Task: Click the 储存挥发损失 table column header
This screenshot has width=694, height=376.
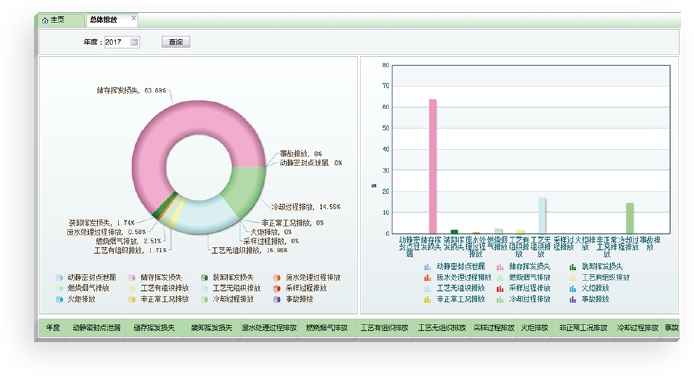Action: click(154, 328)
